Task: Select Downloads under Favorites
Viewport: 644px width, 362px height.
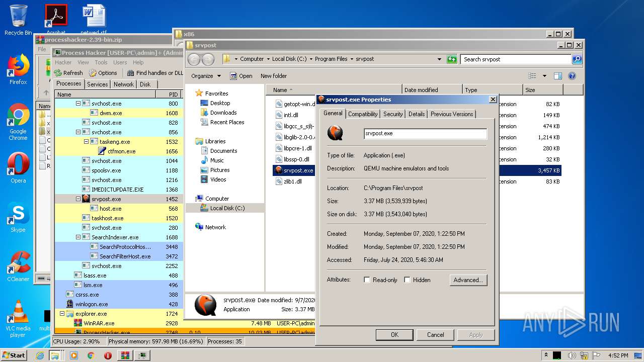Action: tap(219, 113)
